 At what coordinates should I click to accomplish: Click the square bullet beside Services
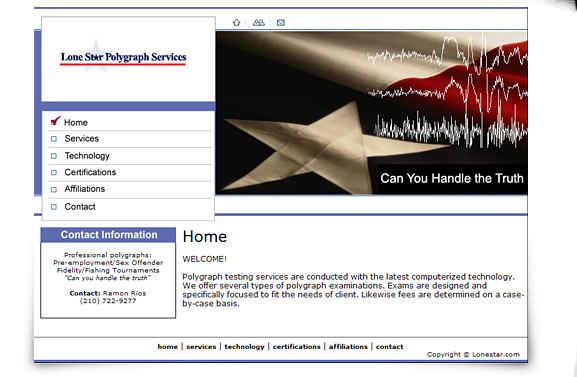(54, 139)
